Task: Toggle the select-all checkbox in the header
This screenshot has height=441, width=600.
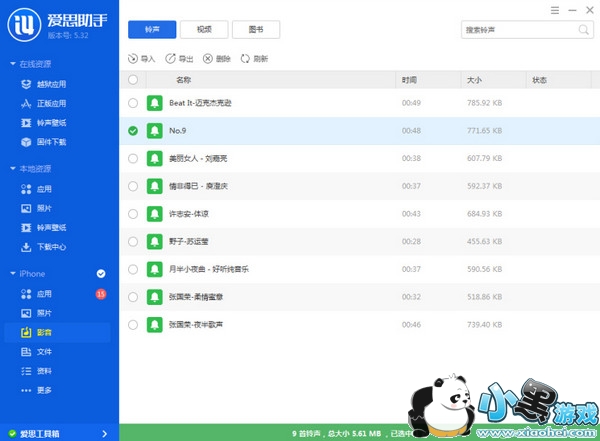Action: click(133, 79)
